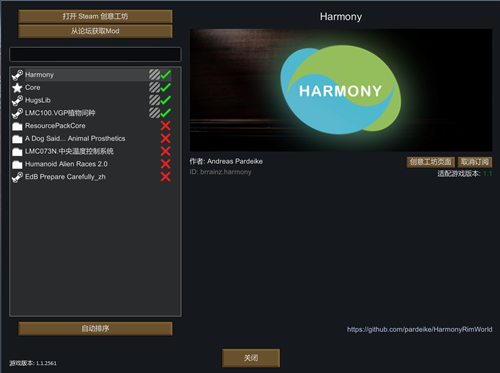Select the LMC073N mod name
Image resolution: width=500 pixels, height=373 pixels.
(x=69, y=151)
